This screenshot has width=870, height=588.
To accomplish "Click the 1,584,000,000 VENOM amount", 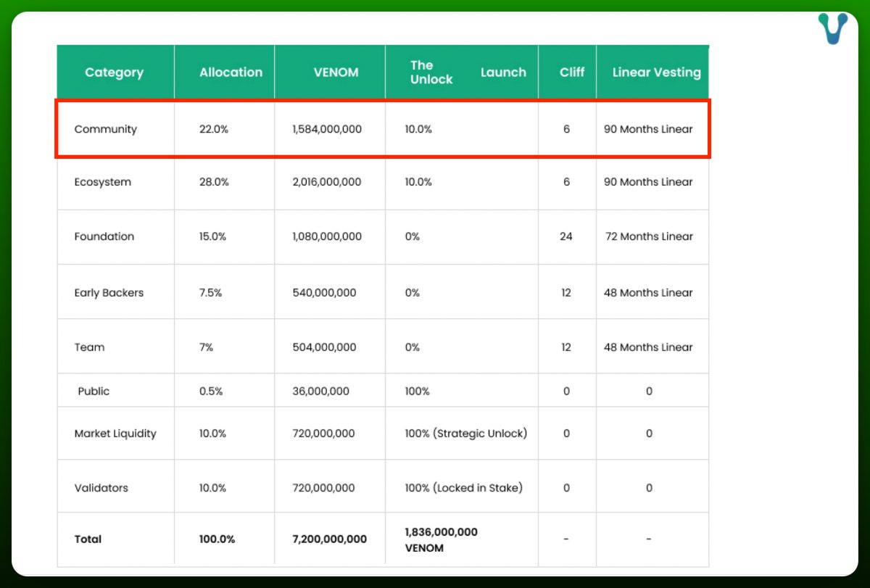I will [x=327, y=129].
